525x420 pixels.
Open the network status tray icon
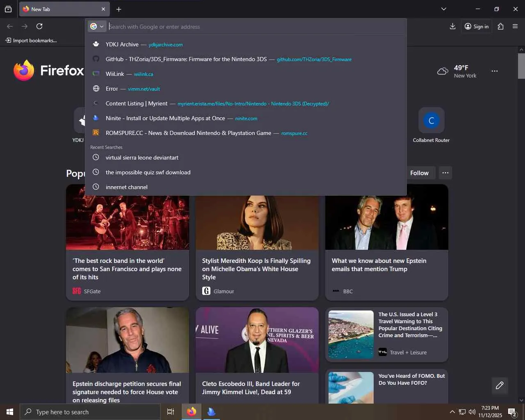pyautogui.click(x=462, y=412)
